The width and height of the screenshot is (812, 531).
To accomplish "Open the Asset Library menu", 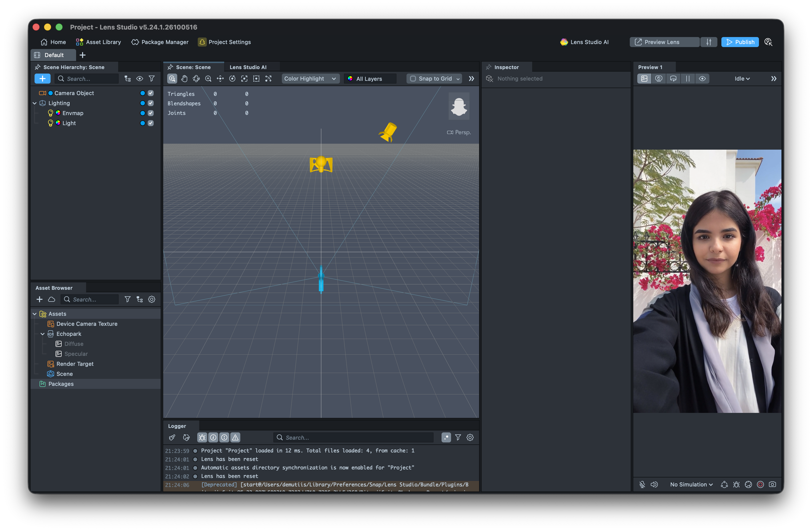I will coord(98,42).
